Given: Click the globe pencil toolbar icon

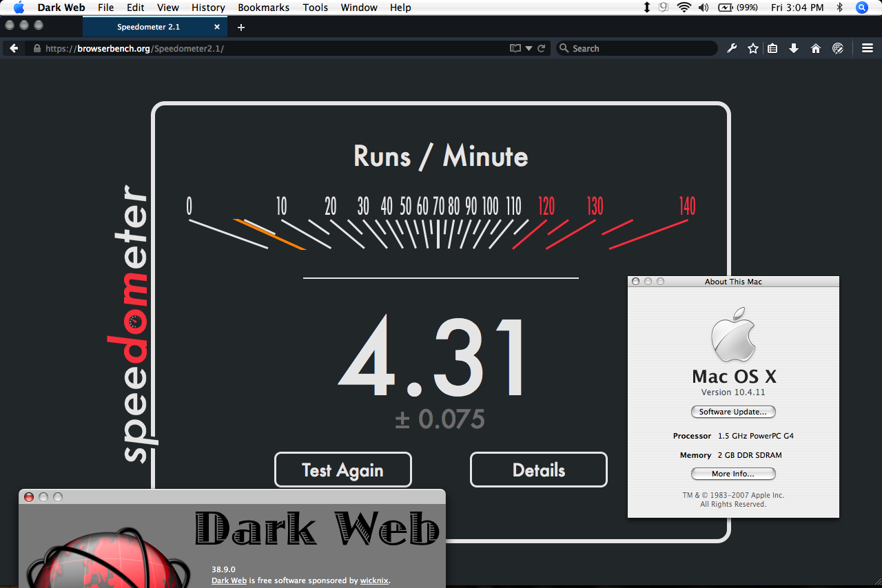Looking at the screenshot, I should click(x=838, y=48).
